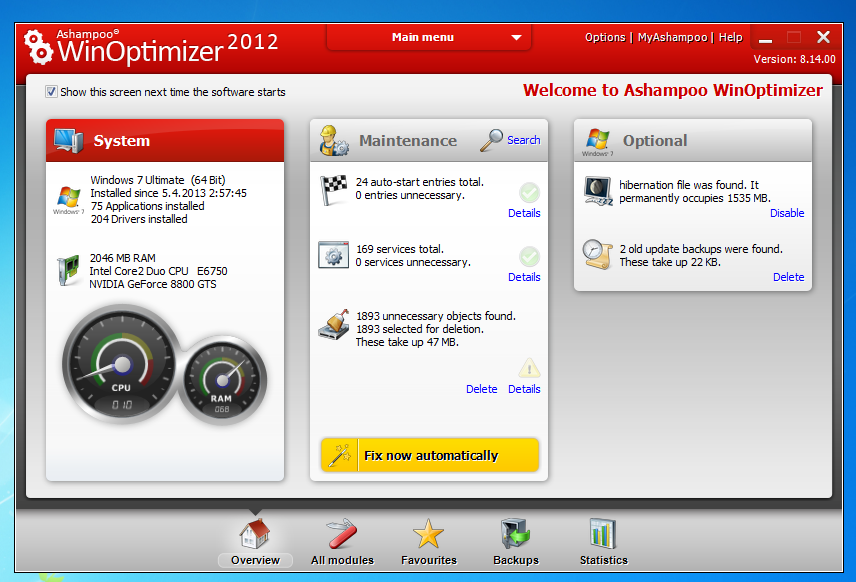The height and width of the screenshot is (582, 856).
Task: Click Disable for hibernation file
Action: pyautogui.click(x=787, y=213)
